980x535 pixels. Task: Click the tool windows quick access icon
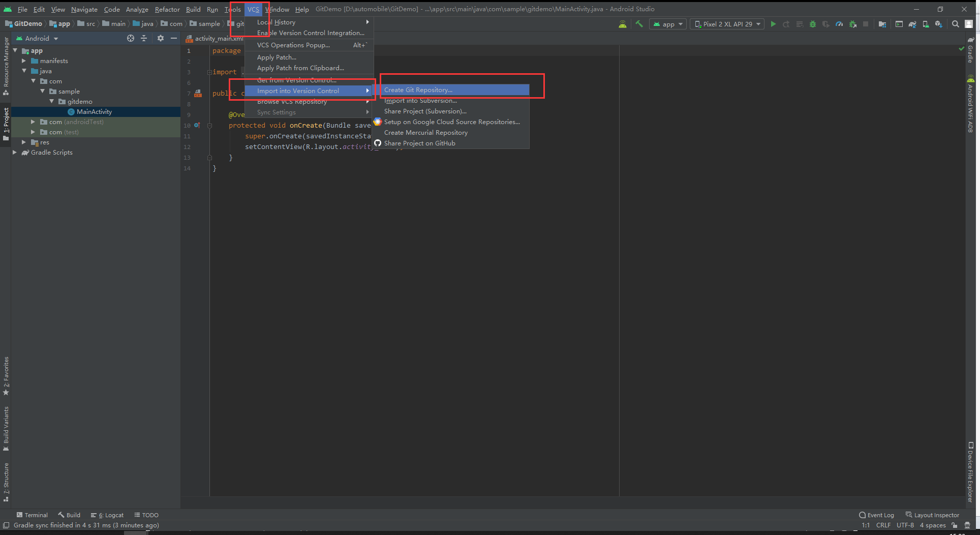(x=6, y=525)
